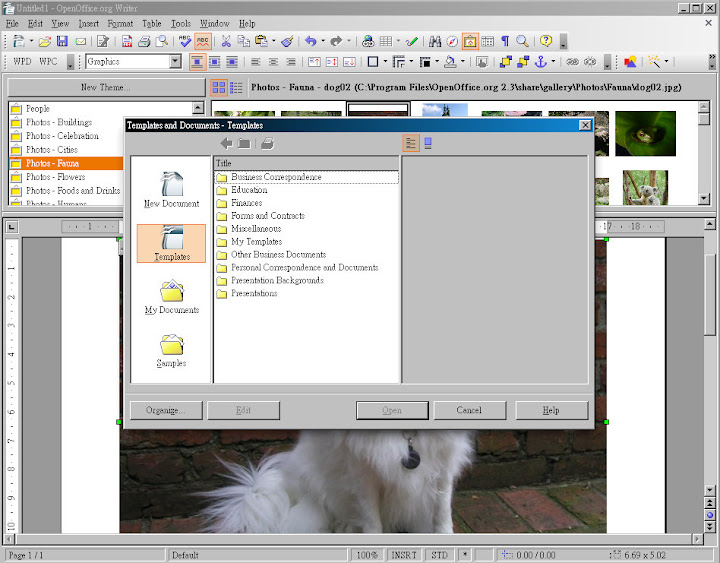Select Business Correspondence folder
The width and height of the screenshot is (720, 563).
coord(306,177)
